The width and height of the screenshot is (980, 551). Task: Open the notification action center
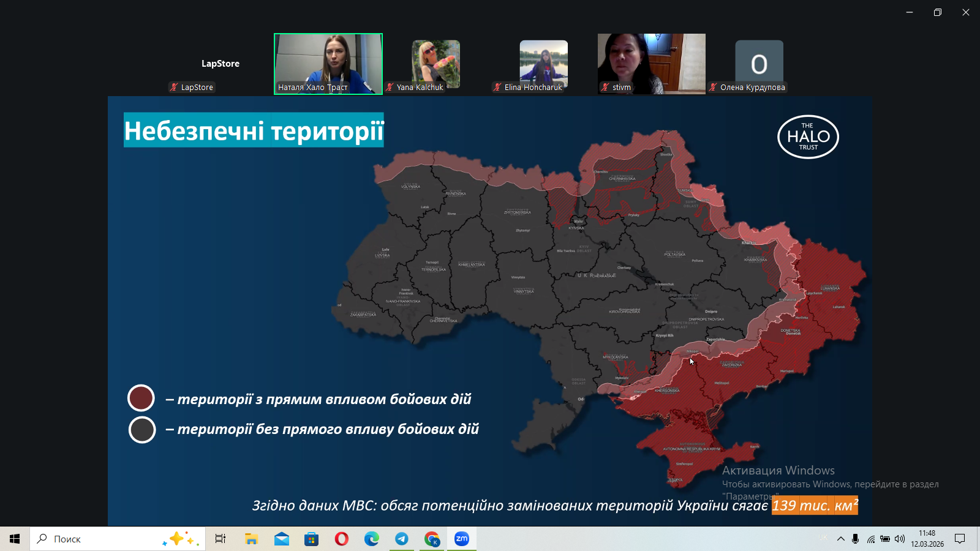pyautogui.click(x=960, y=539)
